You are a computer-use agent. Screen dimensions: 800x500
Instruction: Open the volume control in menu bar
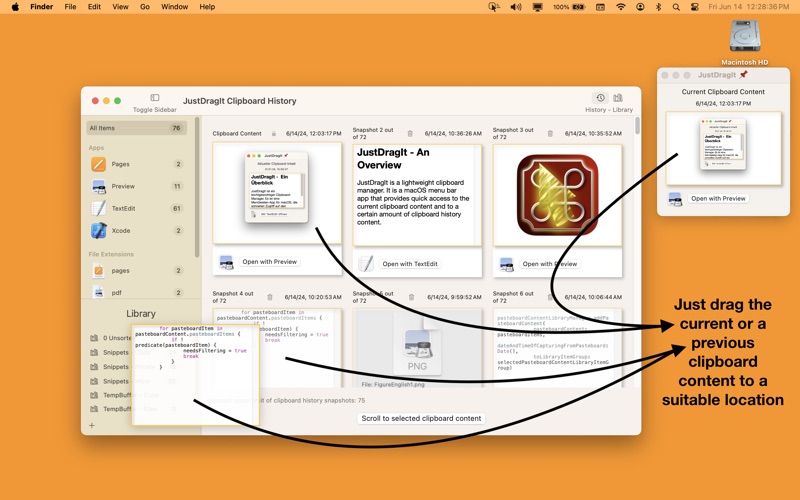coord(516,7)
